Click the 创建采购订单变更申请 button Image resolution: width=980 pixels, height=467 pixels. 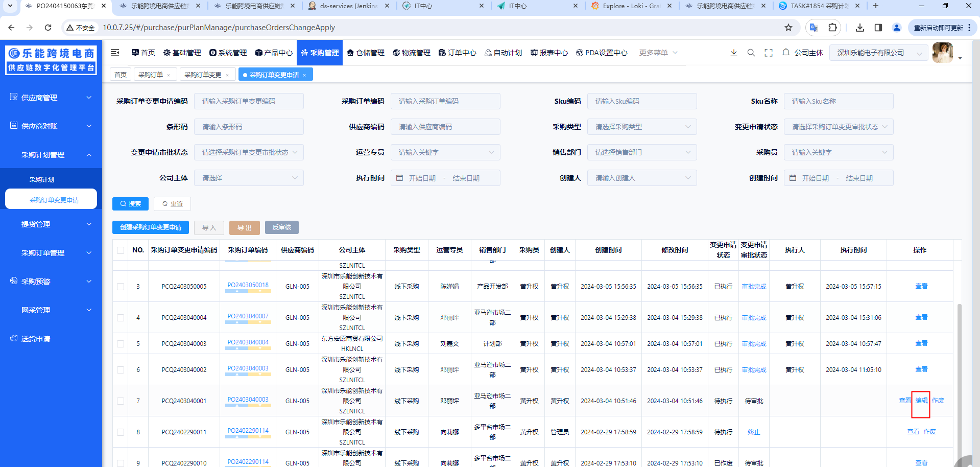pos(150,227)
